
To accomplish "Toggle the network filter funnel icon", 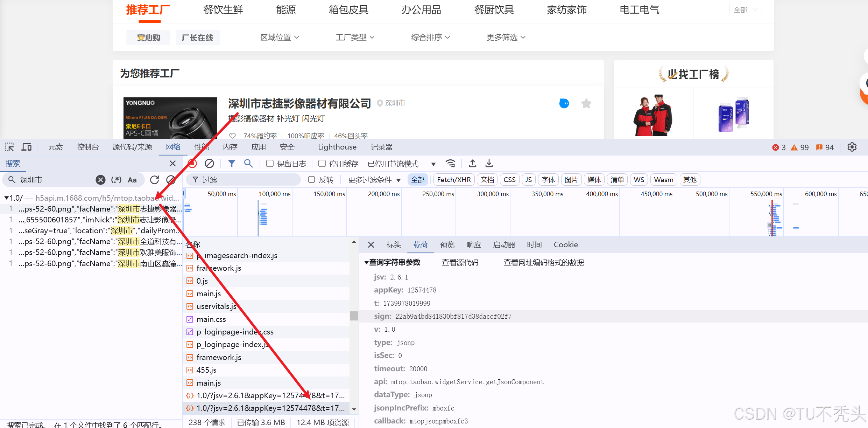I will (x=232, y=164).
